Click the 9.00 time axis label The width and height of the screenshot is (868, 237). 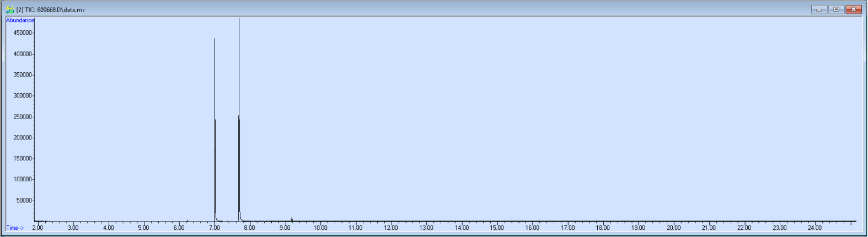(285, 228)
